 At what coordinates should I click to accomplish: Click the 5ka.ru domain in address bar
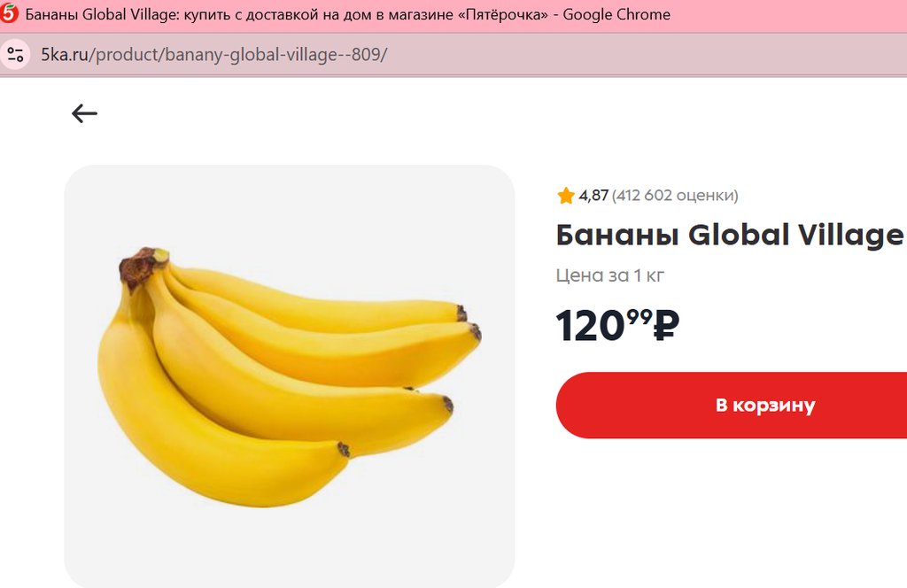[64, 55]
